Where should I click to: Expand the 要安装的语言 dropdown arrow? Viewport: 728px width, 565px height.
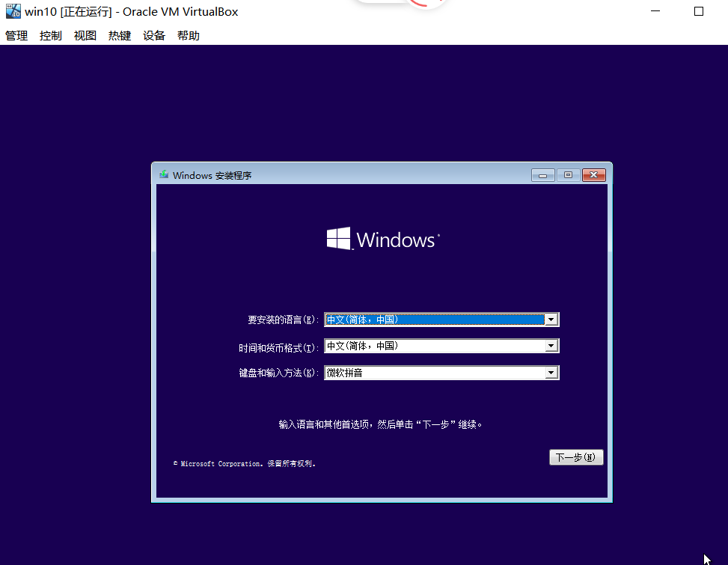pyautogui.click(x=551, y=320)
